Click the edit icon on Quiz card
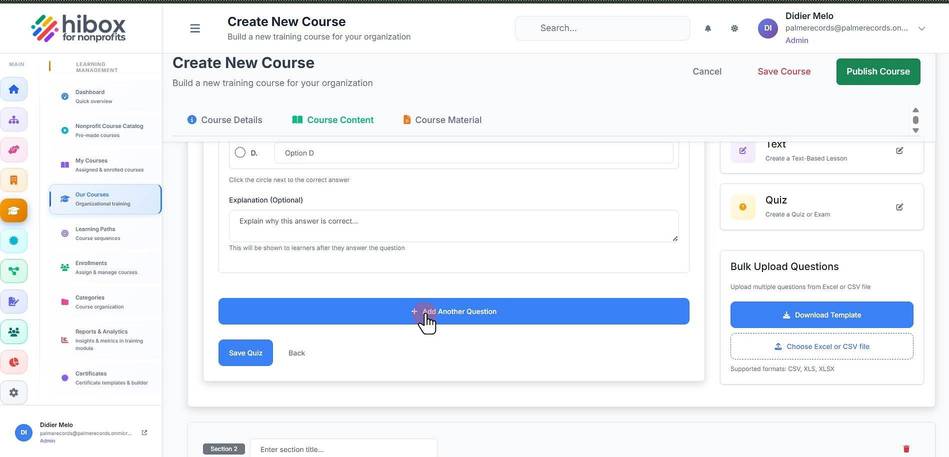 899,207
